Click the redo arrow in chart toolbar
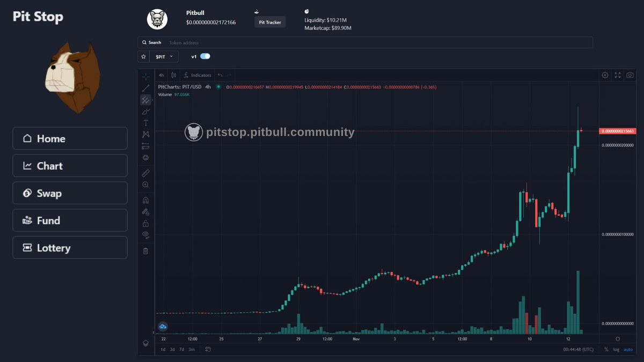Screen dimensions: 644x362 [x=229, y=75]
